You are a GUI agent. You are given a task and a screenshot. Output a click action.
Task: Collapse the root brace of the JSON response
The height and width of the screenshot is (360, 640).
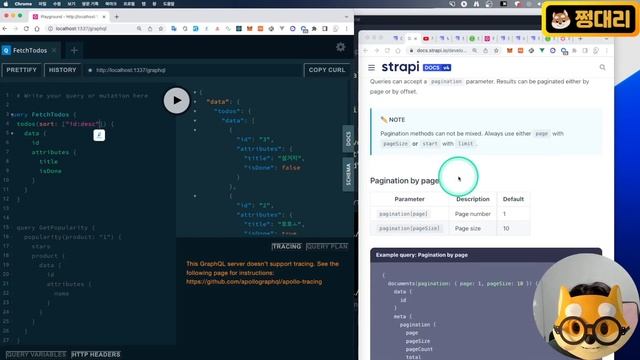point(195,92)
